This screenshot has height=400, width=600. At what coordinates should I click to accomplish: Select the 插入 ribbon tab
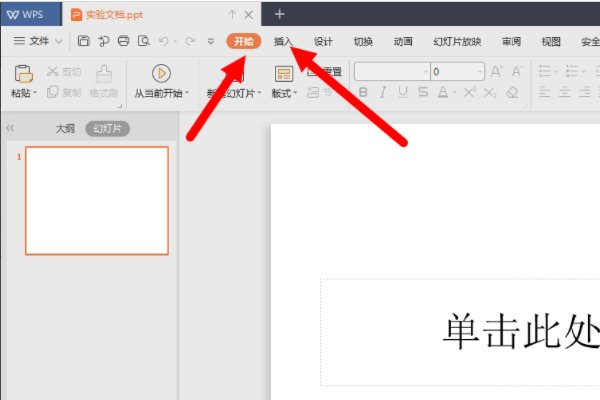point(283,41)
